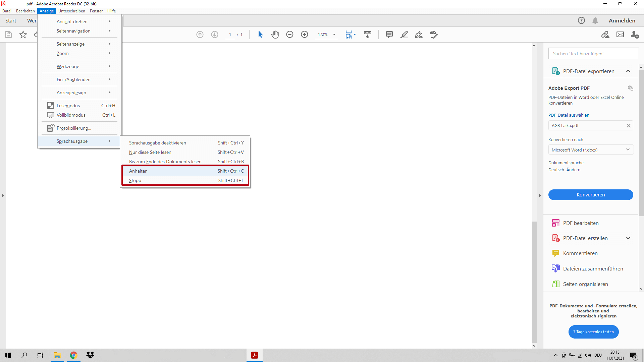Select the arrow selection tool
This screenshot has width=644, height=362.
[x=260, y=35]
